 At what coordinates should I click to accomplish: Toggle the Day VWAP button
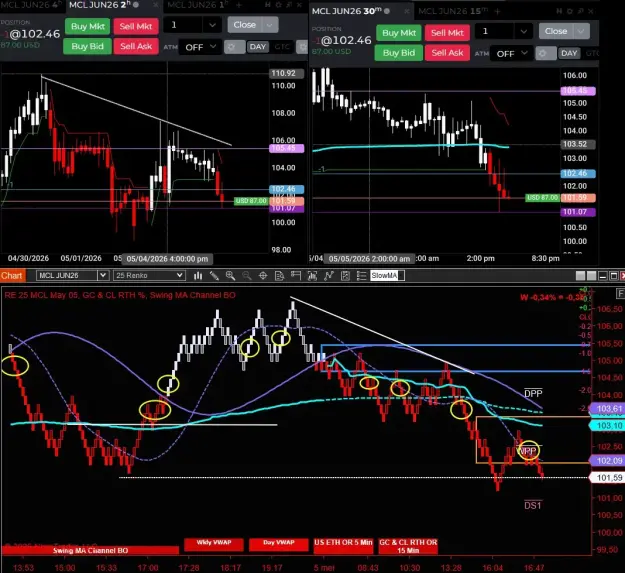279,545
